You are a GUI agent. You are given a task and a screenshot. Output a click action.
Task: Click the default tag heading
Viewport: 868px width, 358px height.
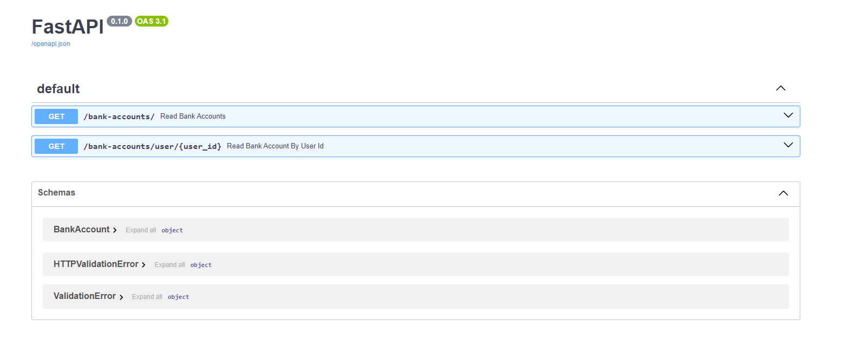click(x=58, y=89)
